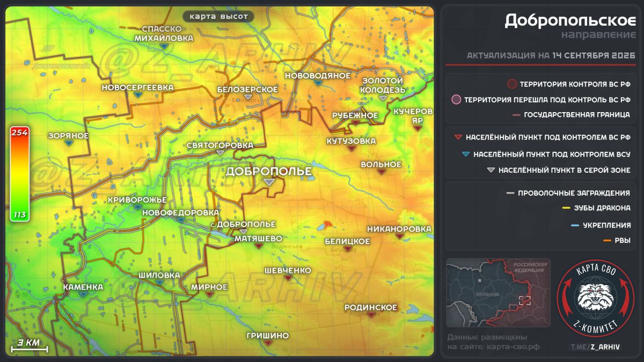
Task: Select the Святогоровка gray zone marker
Action: tap(219, 153)
